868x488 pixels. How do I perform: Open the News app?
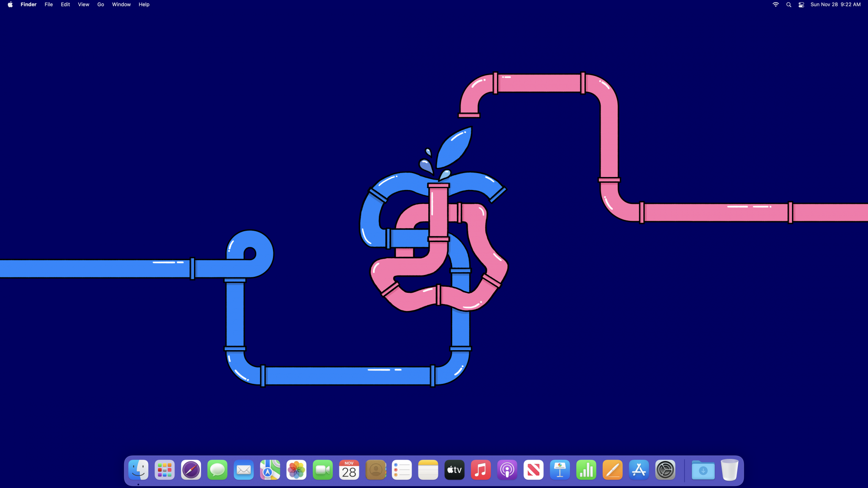[533, 470]
